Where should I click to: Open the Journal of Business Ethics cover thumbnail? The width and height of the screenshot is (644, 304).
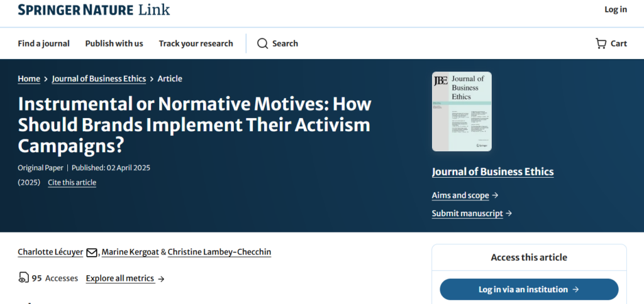462,111
